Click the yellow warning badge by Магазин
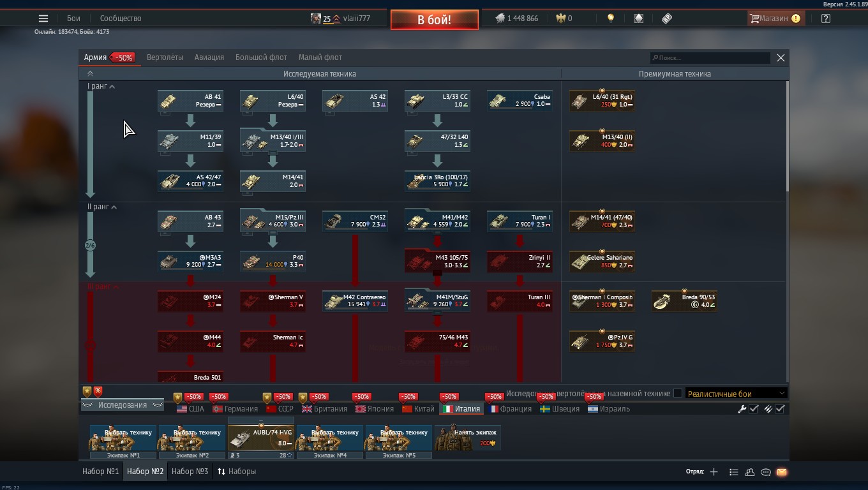This screenshot has width=868, height=490. (x=796, y=19)
